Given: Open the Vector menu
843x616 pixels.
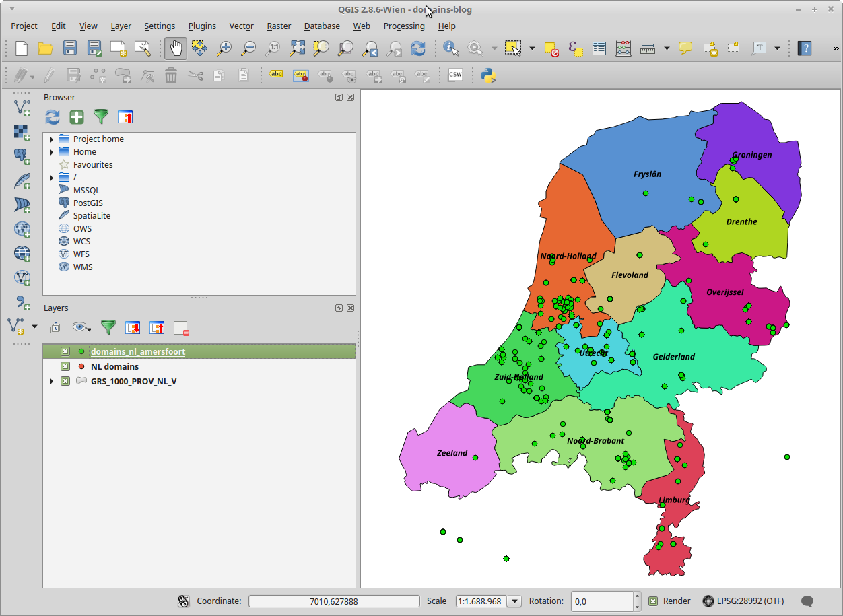Looking at the screenshot, I should coord(241,26).
